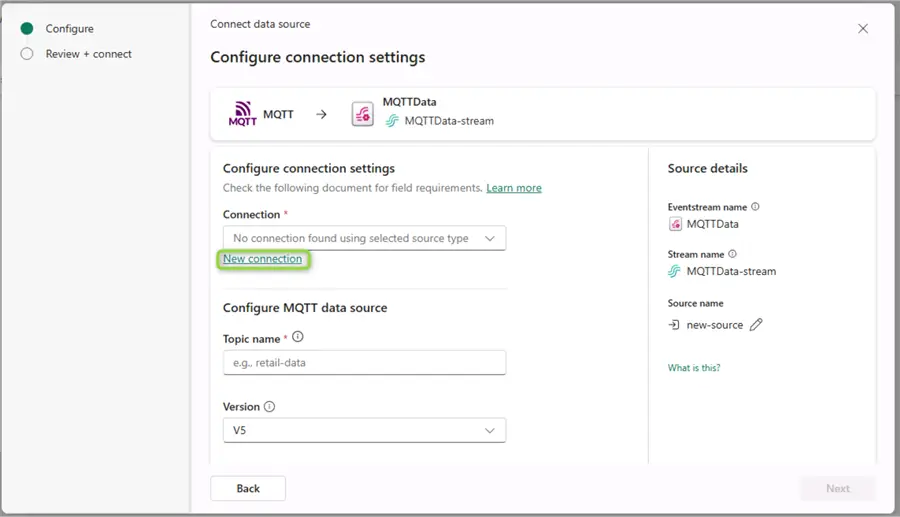Click the source arrow icon next to new-source
Screen dimensions: 900x517
click(674, 325)
